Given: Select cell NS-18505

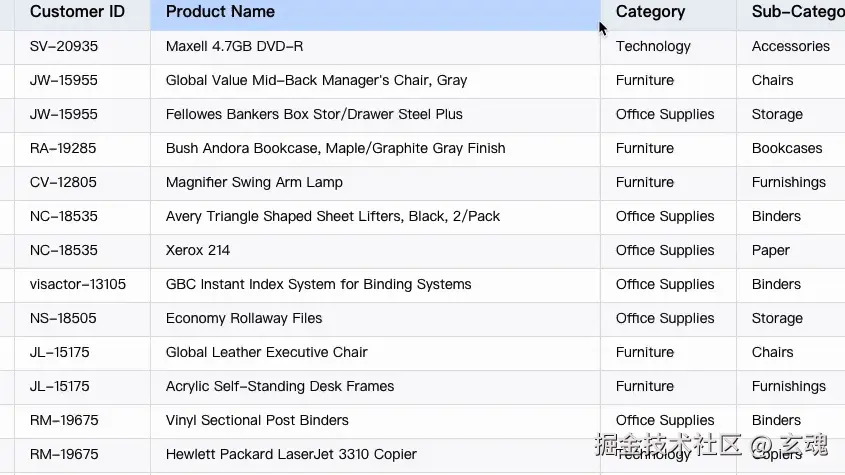Looking at the screenshot, I should click(x=82, y=319).
